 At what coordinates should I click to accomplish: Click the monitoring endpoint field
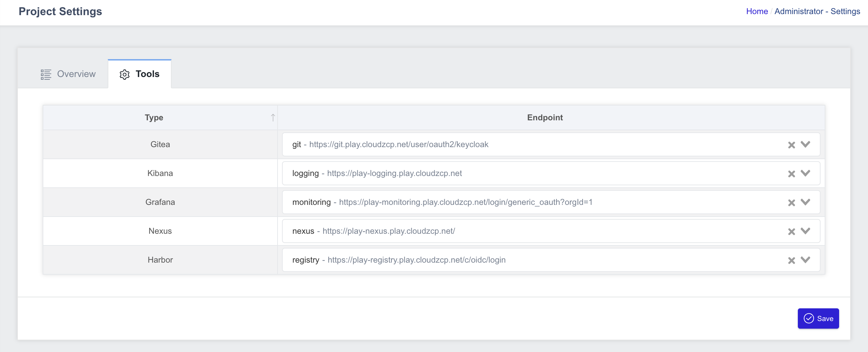click(x=551, y=202)
